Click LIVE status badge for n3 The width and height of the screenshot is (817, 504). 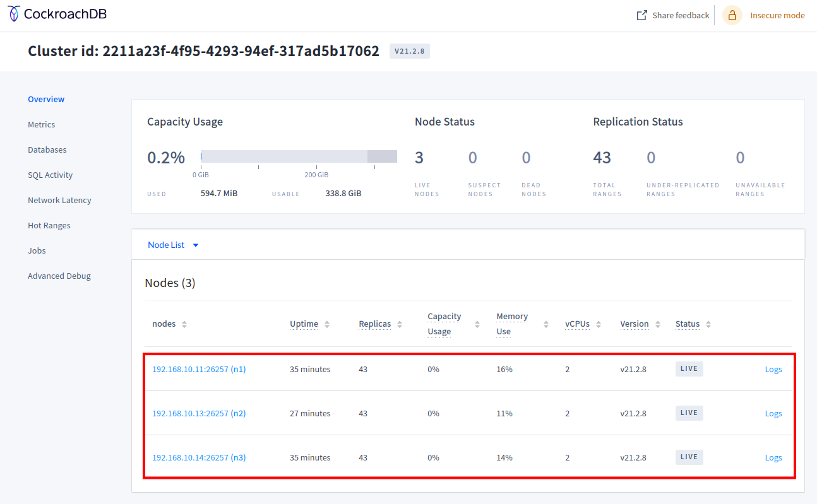point(689,457)
